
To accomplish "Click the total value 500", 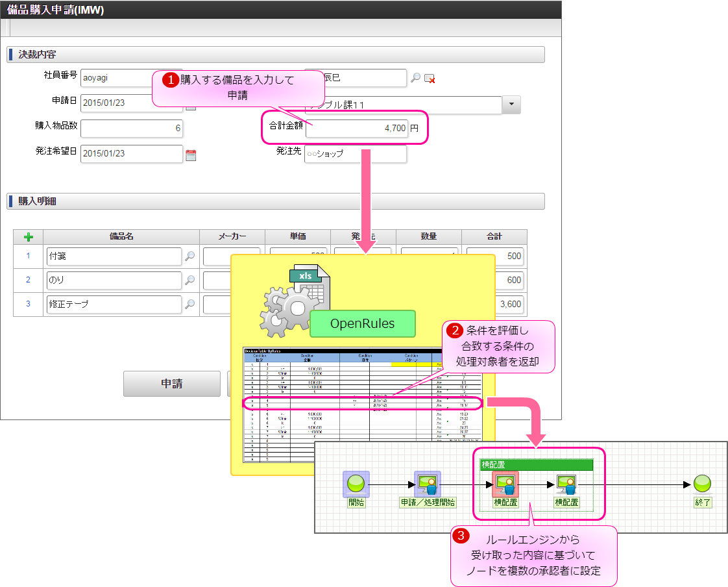I will point(514,256).
